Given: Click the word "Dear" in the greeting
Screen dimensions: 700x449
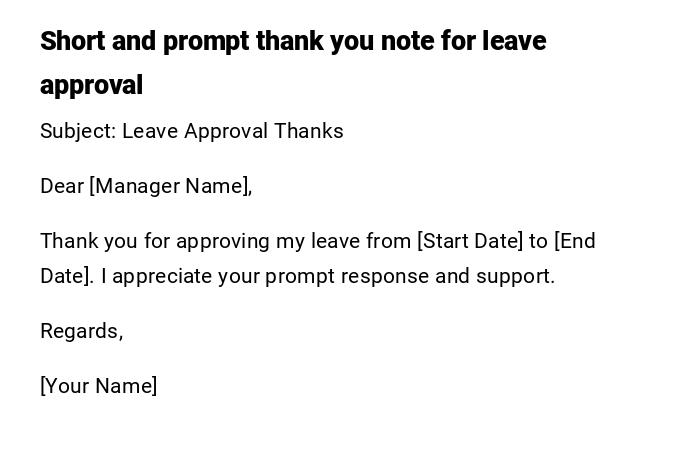Looking at the screenshot, I should tap(61, 186).
